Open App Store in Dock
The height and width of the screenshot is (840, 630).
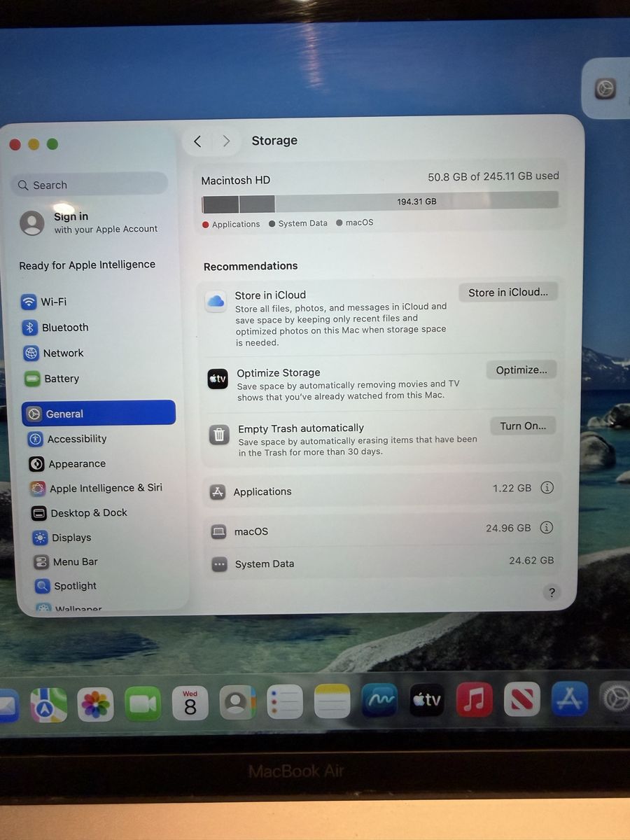pyautogui.click(x=569, y=700)
